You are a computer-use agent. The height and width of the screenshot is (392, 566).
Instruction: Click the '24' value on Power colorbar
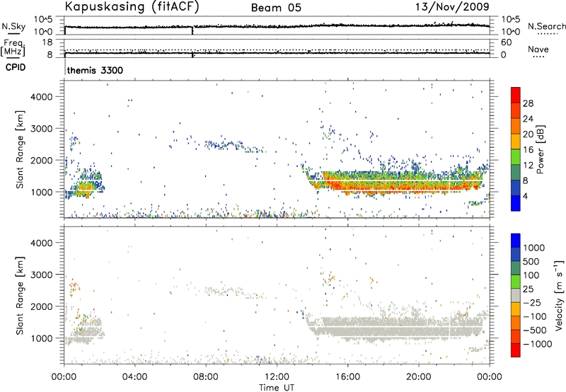[x=528, y=119]
